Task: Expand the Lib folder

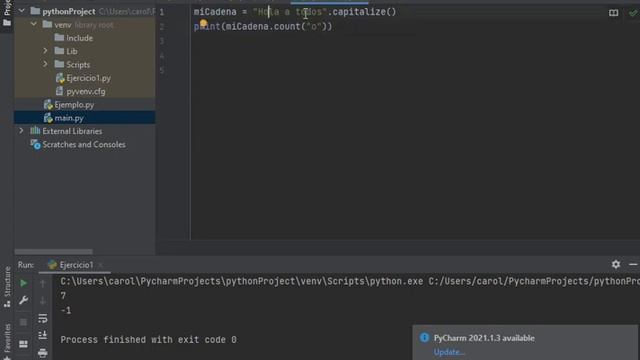Action: pos(45,51)
